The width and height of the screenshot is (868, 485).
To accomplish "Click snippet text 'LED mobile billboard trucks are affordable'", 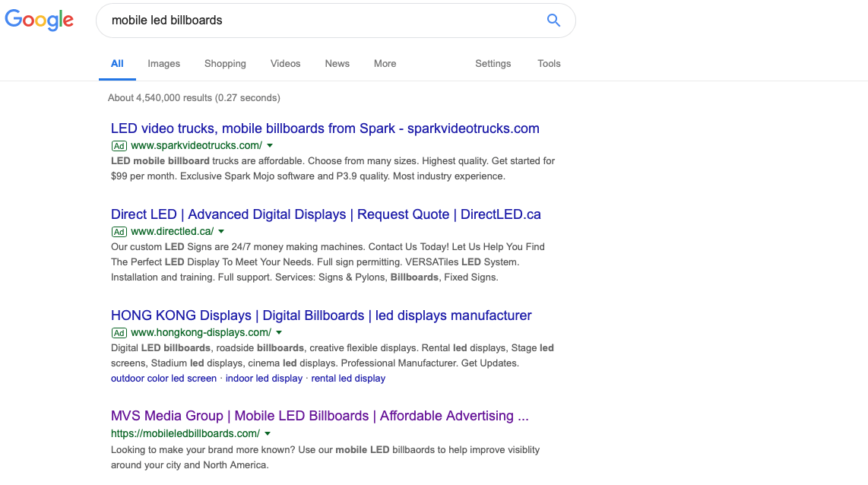I will (207, 161).
